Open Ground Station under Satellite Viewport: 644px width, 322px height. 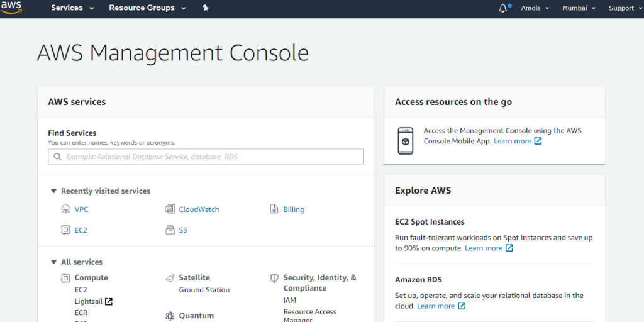point(204,290)
